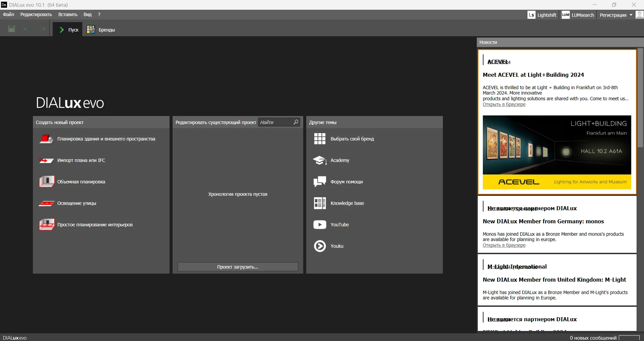Open the street lighting project icon
Viewport: 644px width, 341px height.
click(x=46, y=203)
